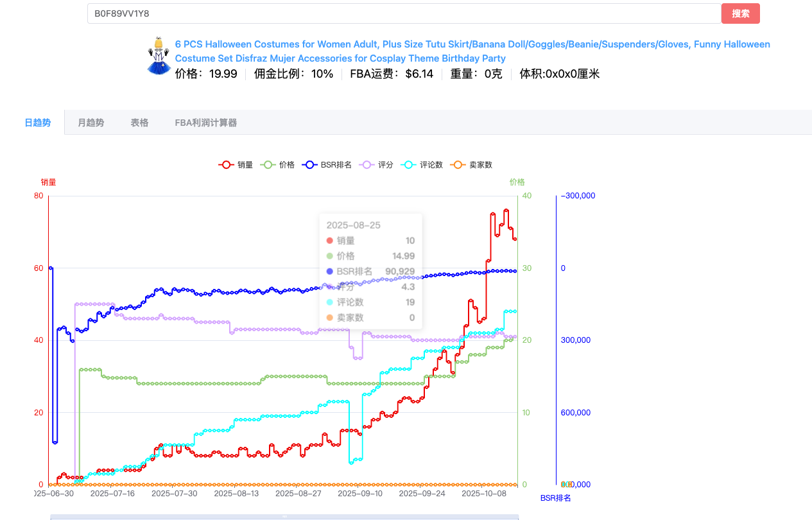Viewport: 812px width, 520px height.
Task: Switch to the 月趋势 tab
Action: click(91, 123)
